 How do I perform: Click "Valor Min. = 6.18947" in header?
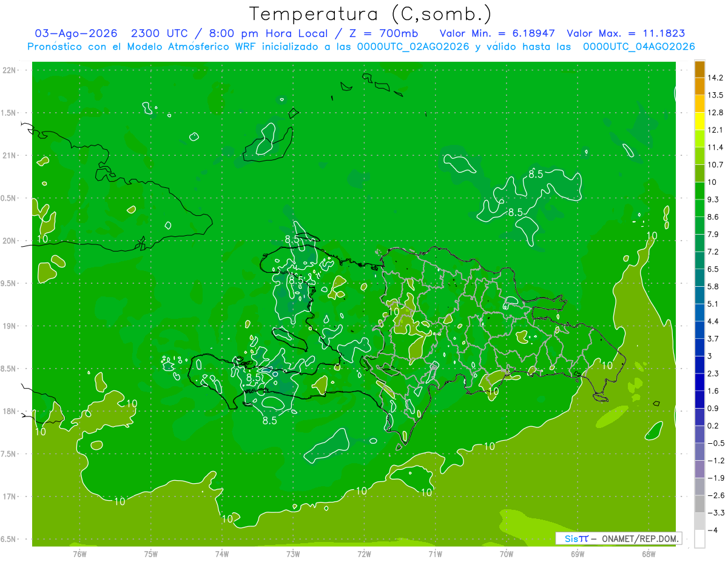pyautogui.click(x=497, y=33)
